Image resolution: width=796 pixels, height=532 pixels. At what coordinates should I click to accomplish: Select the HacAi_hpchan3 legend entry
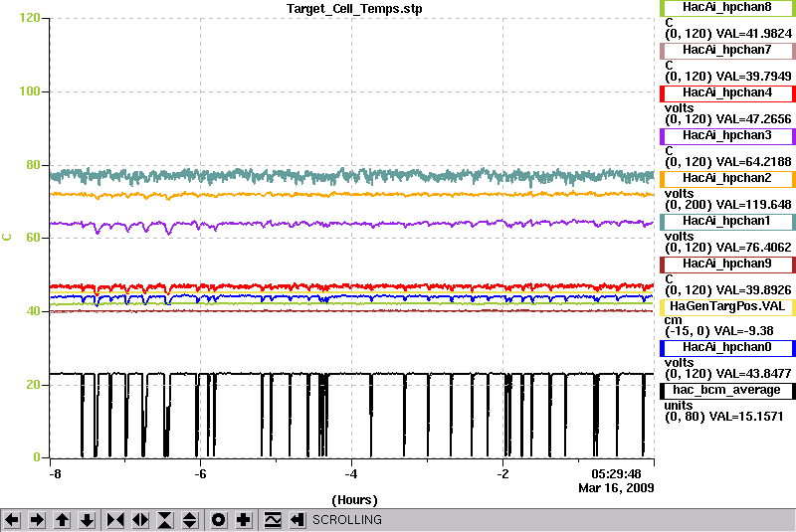pos(727,136)
